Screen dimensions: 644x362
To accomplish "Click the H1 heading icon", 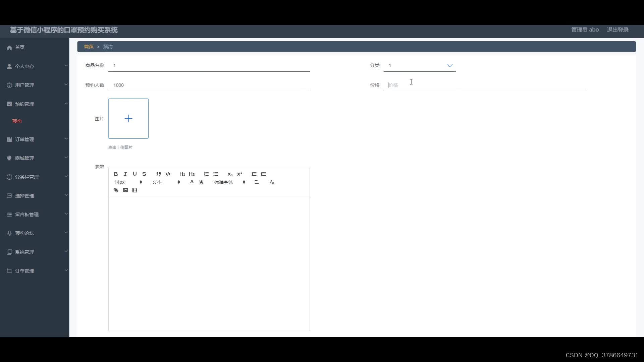I will [x=182, y=174].
